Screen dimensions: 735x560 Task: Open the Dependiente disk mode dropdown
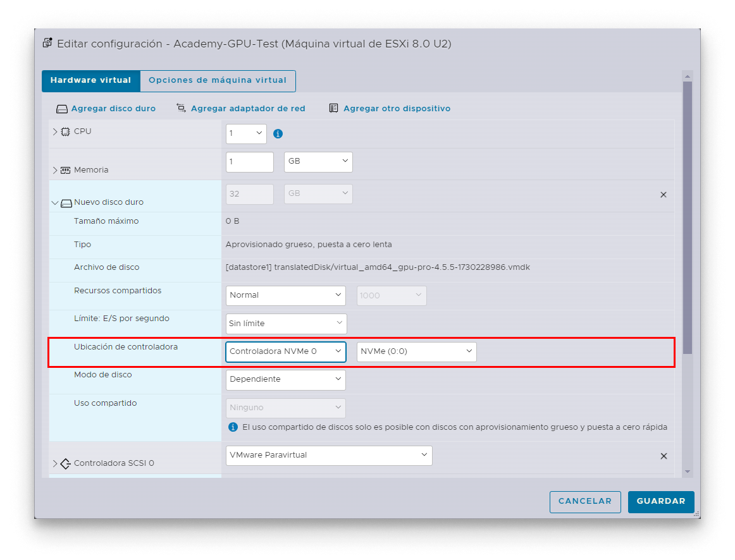285,379
